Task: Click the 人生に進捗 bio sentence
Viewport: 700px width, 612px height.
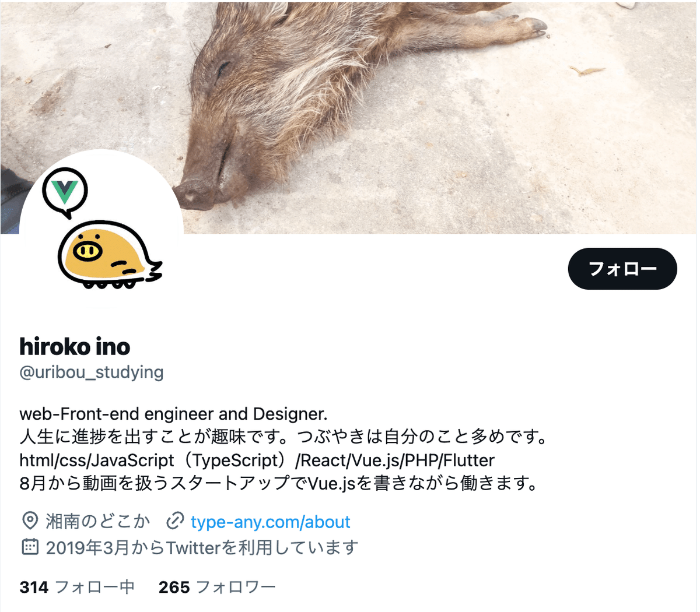Action: tap(284, 437)
